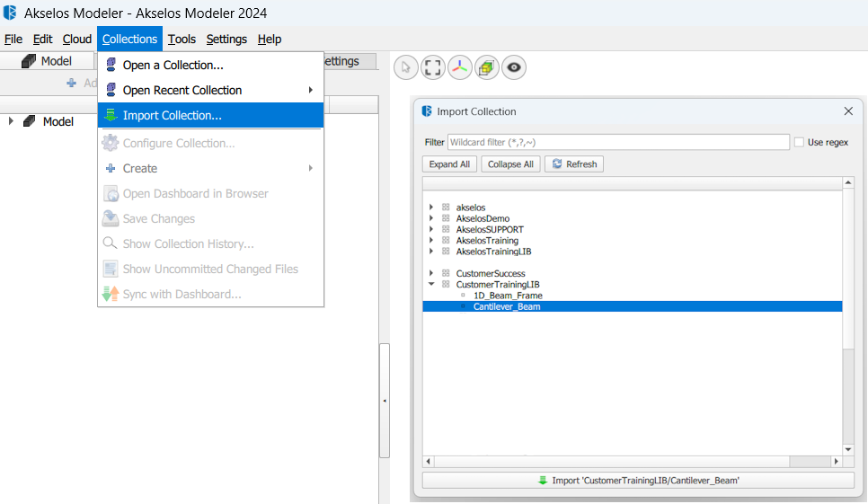Click the grid icon beside AkselosSUPPORT

[x=446, y=229]
